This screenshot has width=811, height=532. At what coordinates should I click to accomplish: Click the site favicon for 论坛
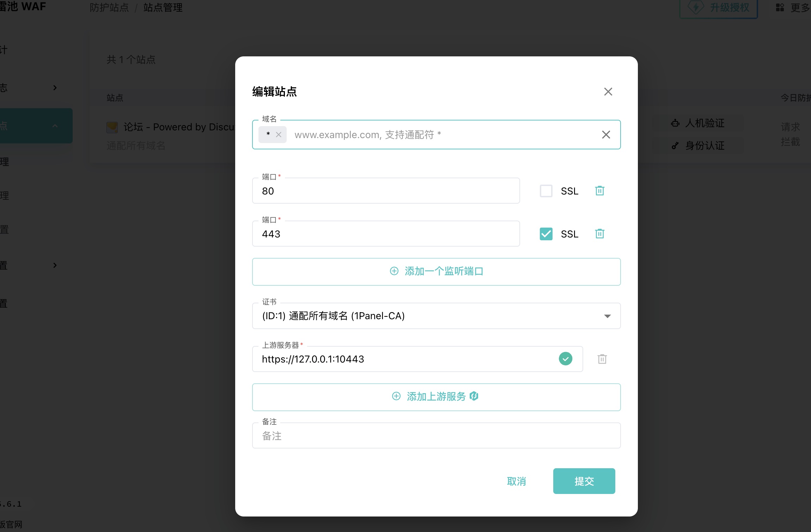112,127
